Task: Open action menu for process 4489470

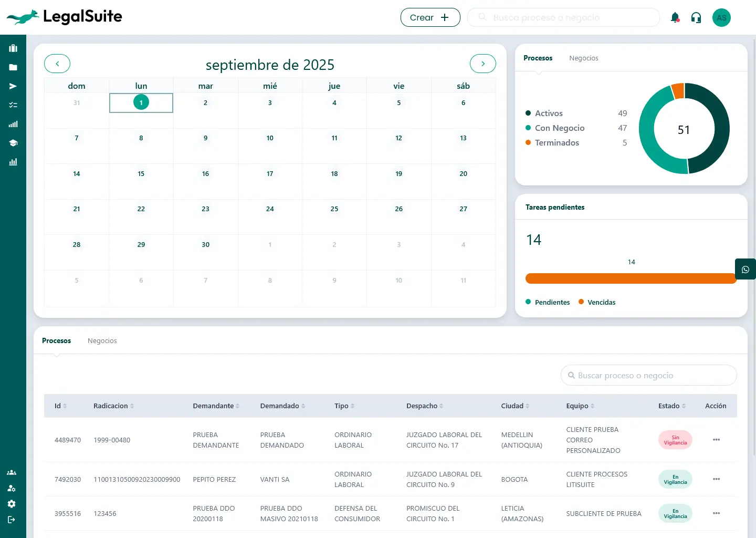Action: coord(716,440)
